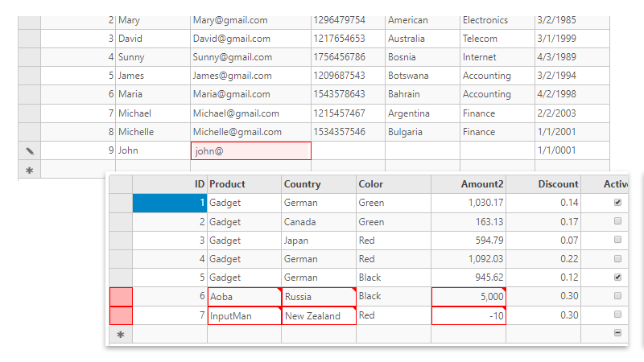The image size is (644, 362).
Task: Uncheck the Active checkbox for product ID 5
Action: [617, 278]
